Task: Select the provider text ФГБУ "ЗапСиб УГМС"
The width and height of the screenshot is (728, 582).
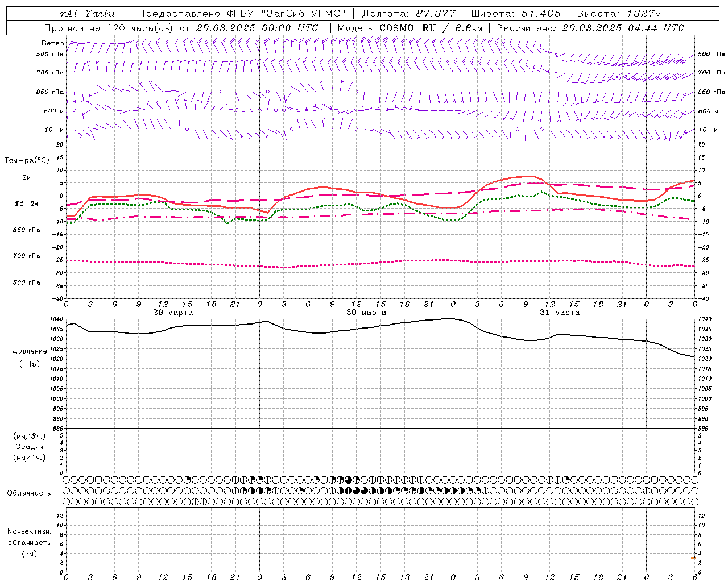Action: pos(285,14)
